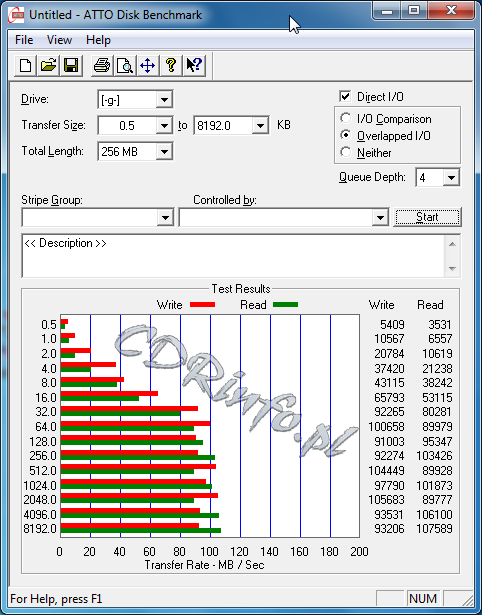Screen dimensions: 482x615
Task: Expand the Stripe Group dropdown
Action: [165, 217]
